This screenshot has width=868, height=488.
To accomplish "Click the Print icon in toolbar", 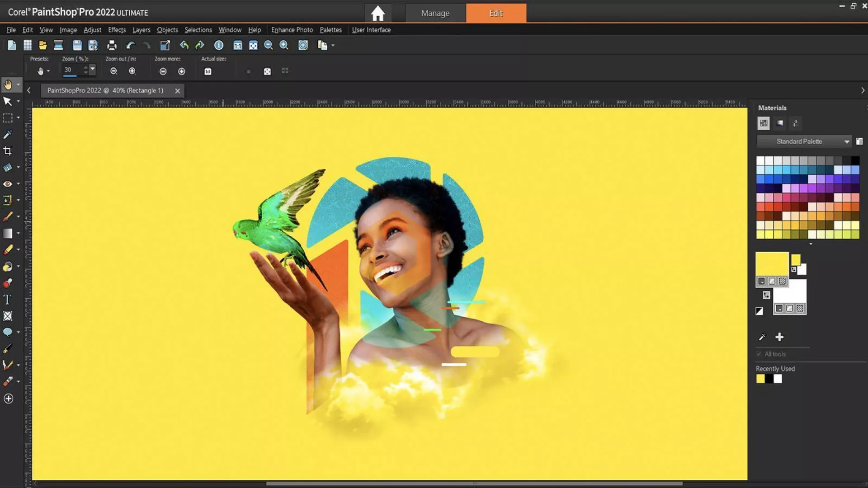I will click(112, 45).
